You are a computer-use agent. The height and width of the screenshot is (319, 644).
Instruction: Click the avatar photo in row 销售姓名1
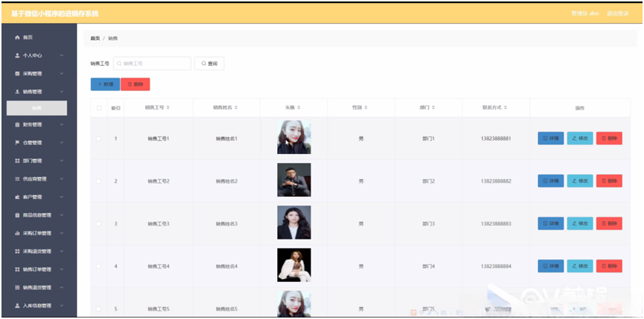tap(294, 138)
